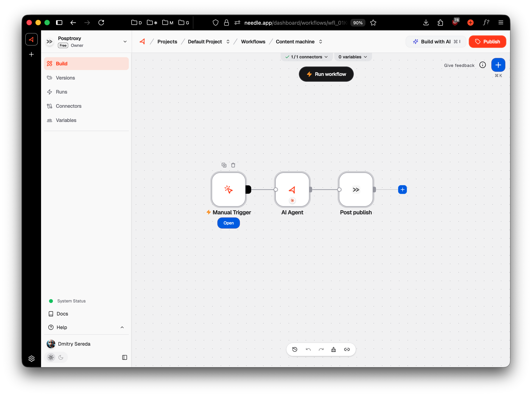Viewport: 532px width, 396px height.
Task: Click the link icon in bottom toolbar
Action: point(347,350)
